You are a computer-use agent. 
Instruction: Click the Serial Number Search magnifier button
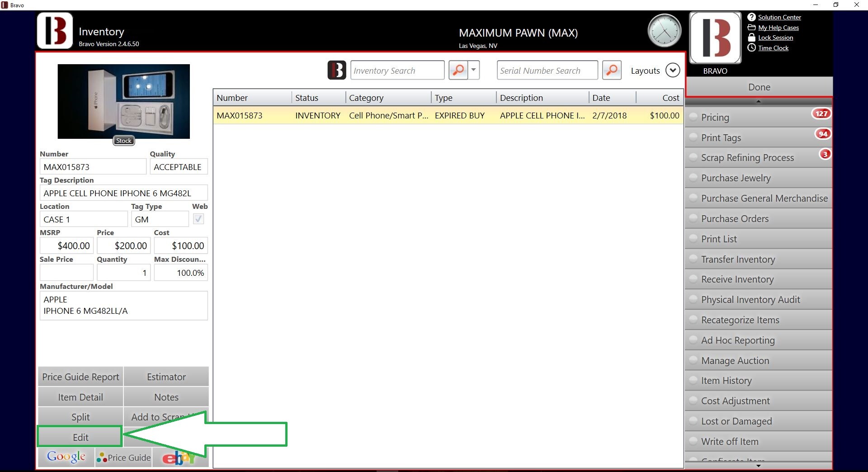coord(612,70)
